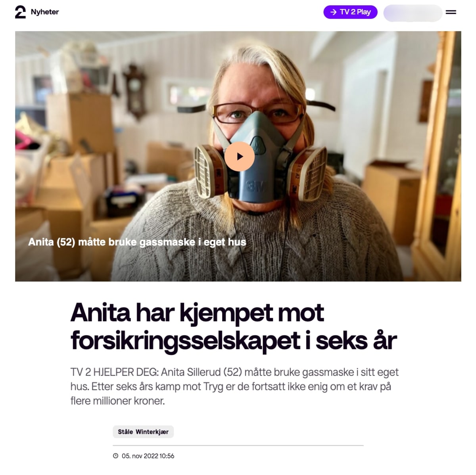Click the arrow icon inside TV 2 Play button
476x475 pixels.
click(333, 12)
